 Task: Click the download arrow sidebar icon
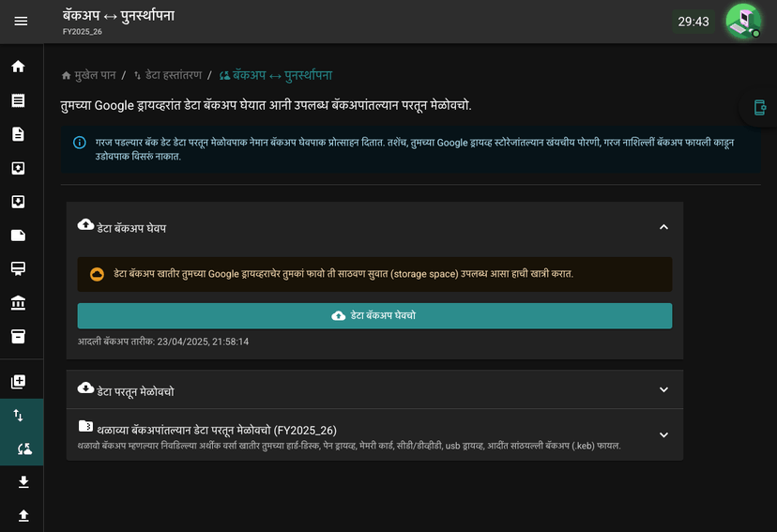coord(23,482)
